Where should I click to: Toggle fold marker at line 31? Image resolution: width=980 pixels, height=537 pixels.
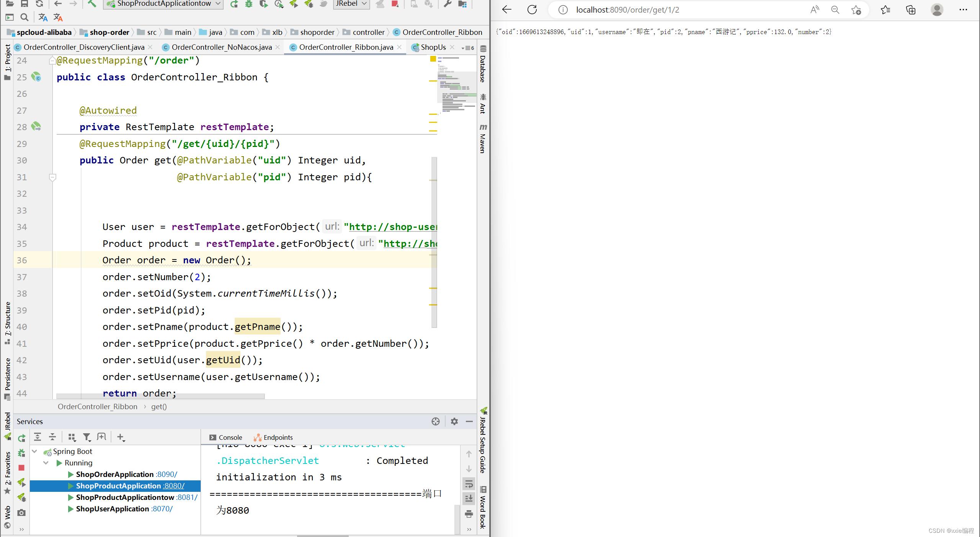pyautogui.click(x=53, y=177)
